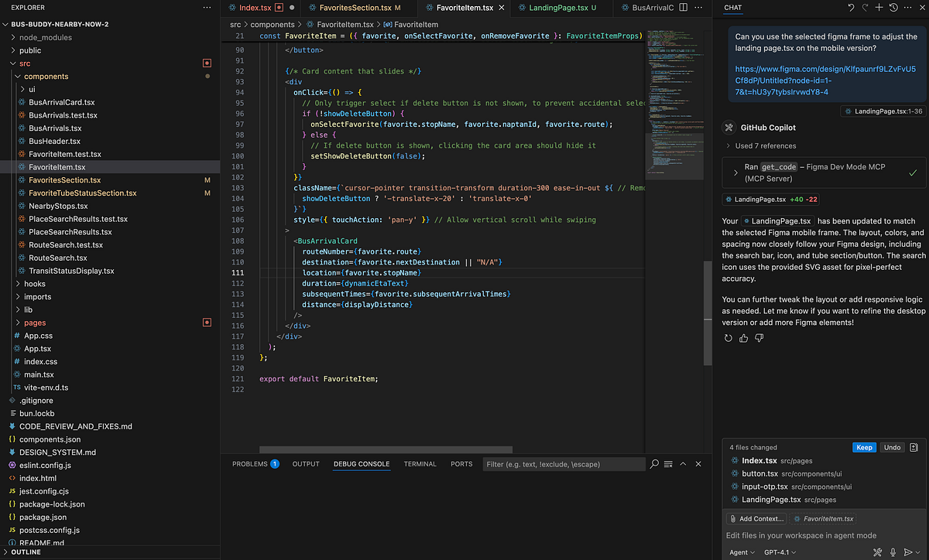Thumbs down the Copilot response
Image resolution: width=929 pixels, height=560 pixels.
coord(759,337)
